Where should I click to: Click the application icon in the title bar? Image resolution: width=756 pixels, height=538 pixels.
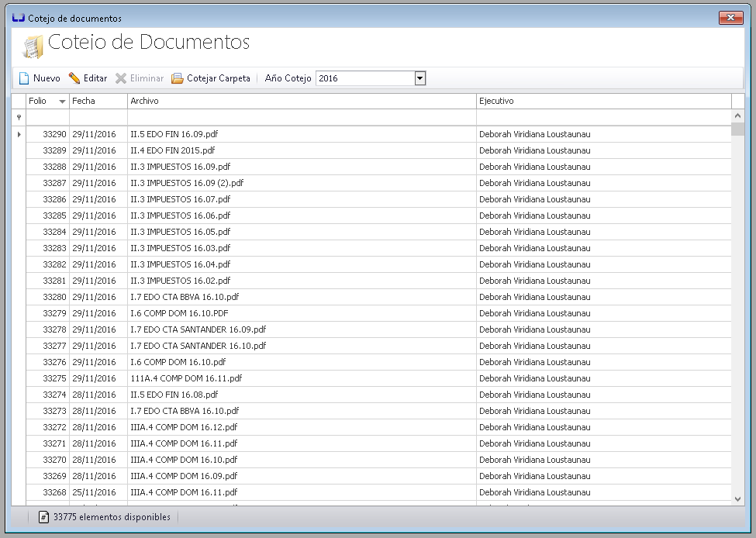(19, 18)
